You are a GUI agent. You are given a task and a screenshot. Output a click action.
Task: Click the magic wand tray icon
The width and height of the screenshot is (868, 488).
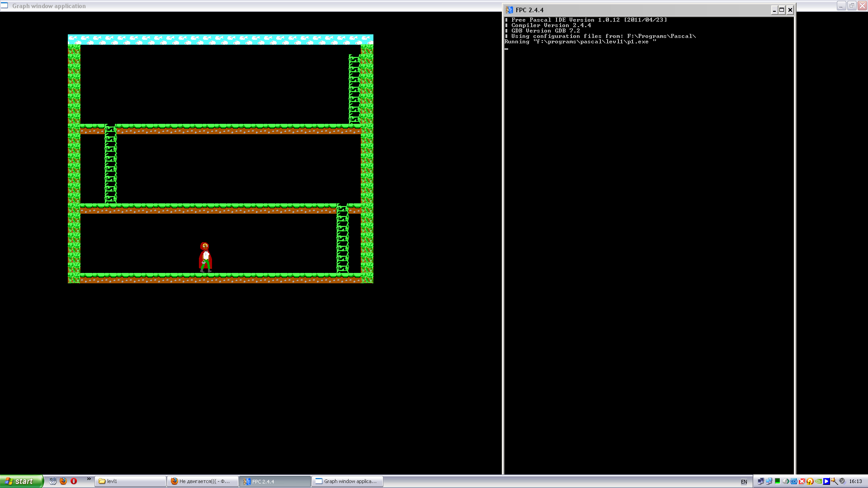coord(835,481)
